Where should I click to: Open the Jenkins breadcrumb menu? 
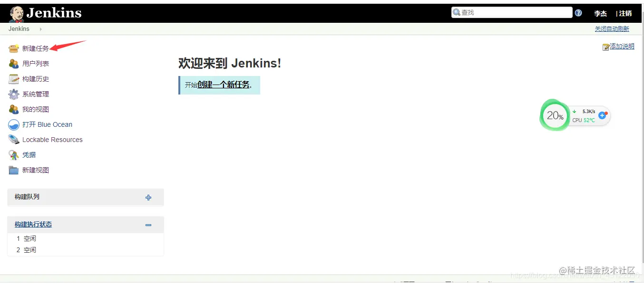(x=18, y=28)
